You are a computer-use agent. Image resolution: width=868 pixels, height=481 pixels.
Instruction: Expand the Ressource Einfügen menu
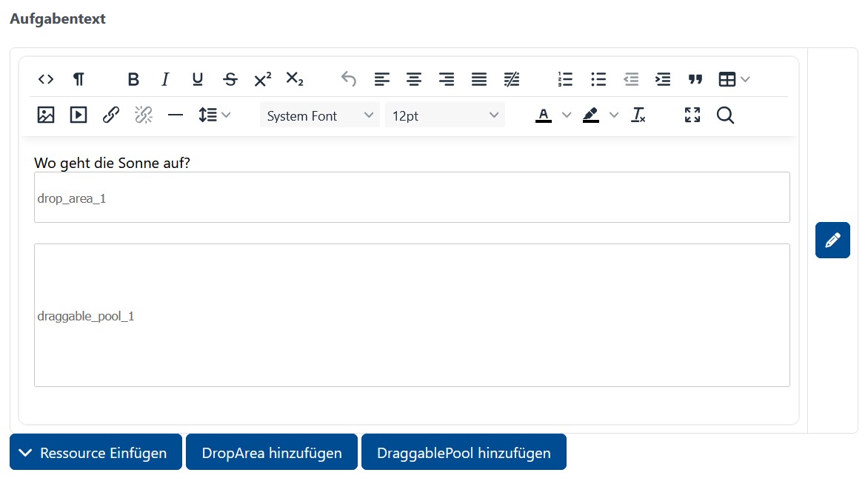pyautogui.click(x=96, y=452)
